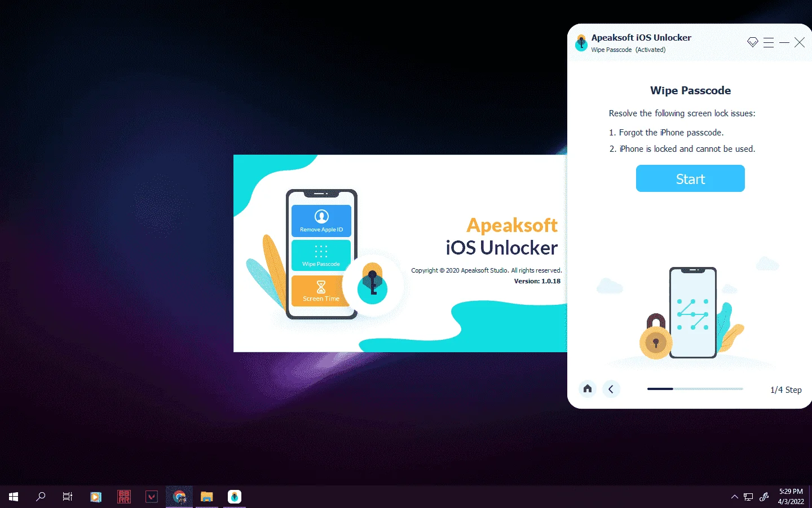This screenshot has height=508, width=812.
Task: Click "Version: 1.0.18" on the splash screen
Action: pos(537,281)
